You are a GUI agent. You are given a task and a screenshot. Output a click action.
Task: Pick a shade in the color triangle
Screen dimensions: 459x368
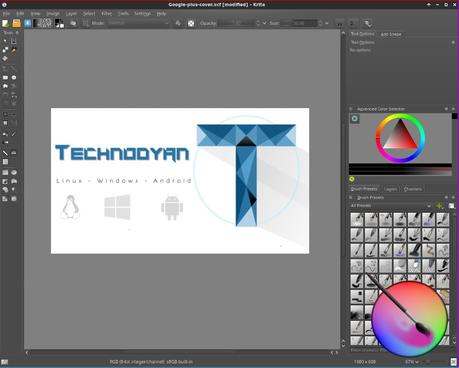click(x=401, y=139)
